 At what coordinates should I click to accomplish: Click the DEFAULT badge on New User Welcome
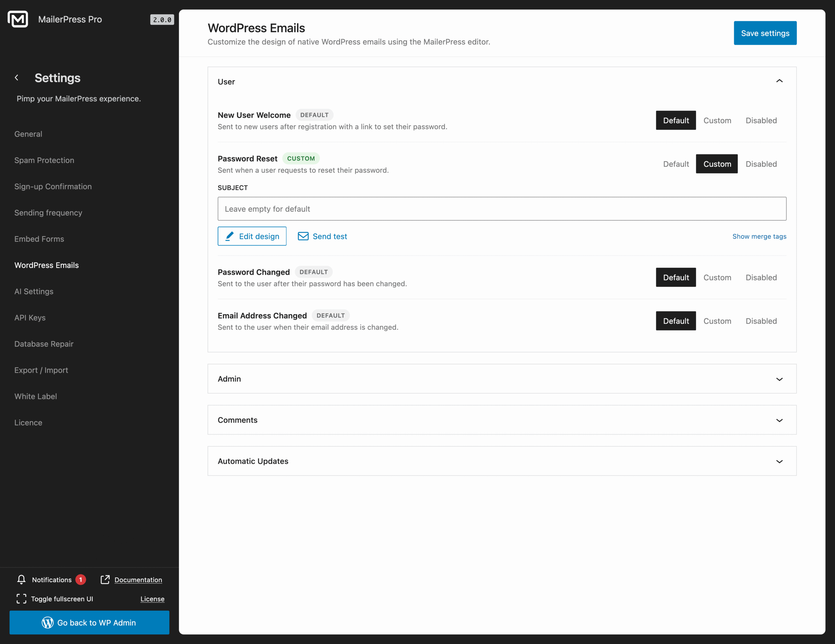coord(314,115)
